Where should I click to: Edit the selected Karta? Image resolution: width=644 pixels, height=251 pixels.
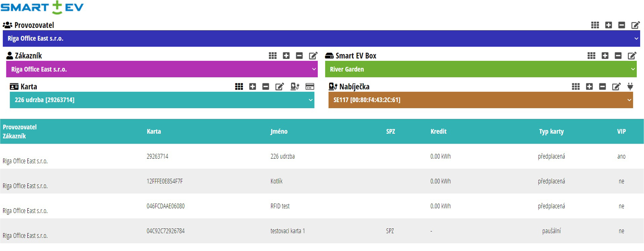pyautogui.click(x=280, y=87)
